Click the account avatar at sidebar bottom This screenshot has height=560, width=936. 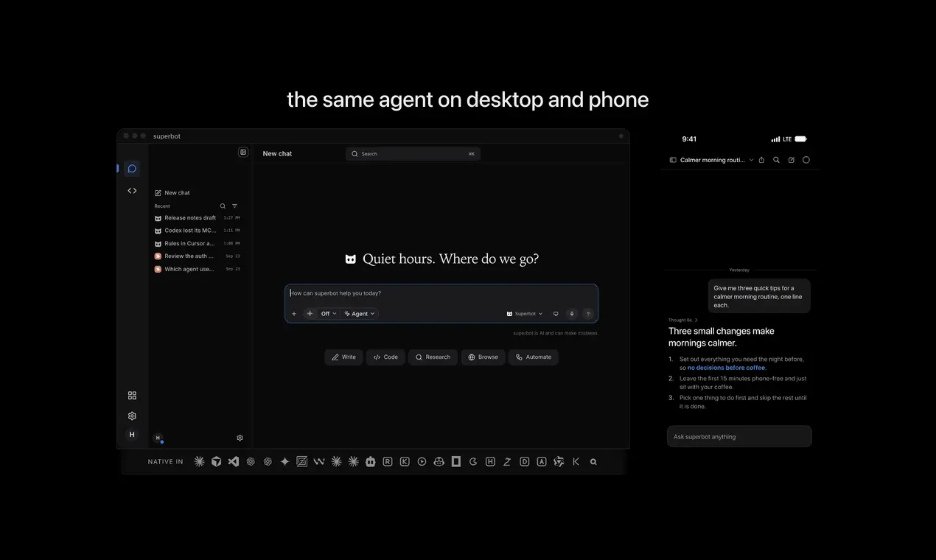[x=158, y=438]
